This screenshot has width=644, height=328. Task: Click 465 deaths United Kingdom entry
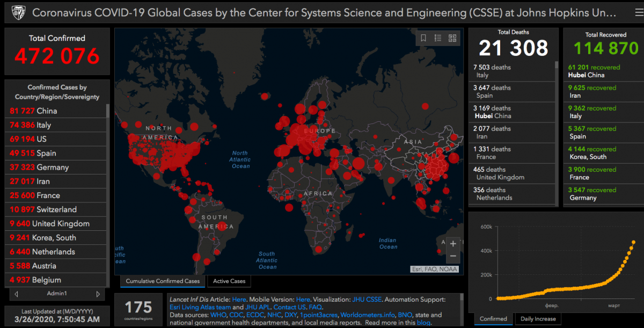click(513, 173)
